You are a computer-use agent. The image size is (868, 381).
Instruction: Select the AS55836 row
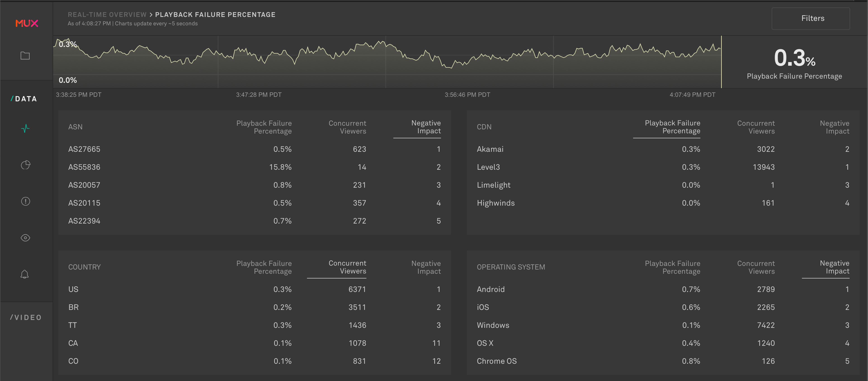(x=84, y=167)
